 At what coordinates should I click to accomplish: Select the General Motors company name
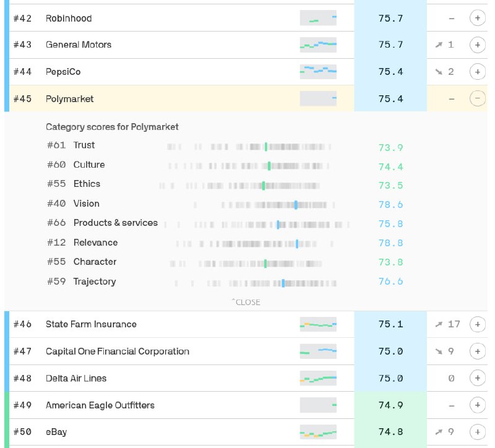tap(79, 45)
